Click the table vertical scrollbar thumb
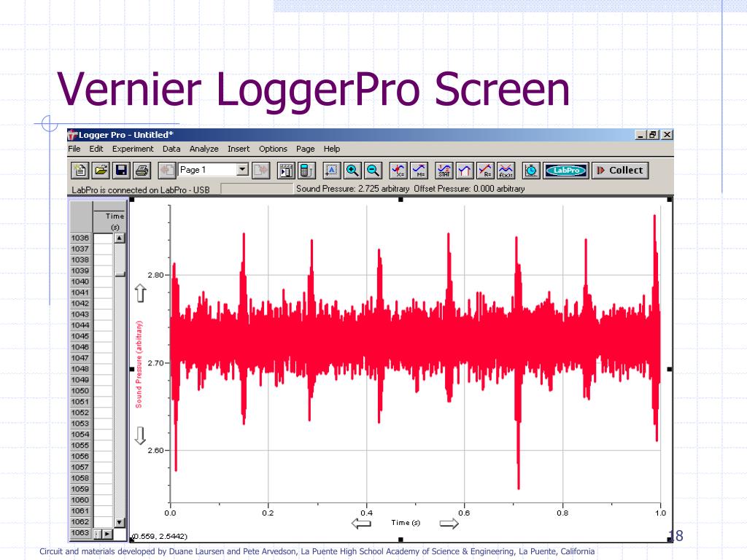The height and width of the screenshot is (560, 747). pos(120,274)
